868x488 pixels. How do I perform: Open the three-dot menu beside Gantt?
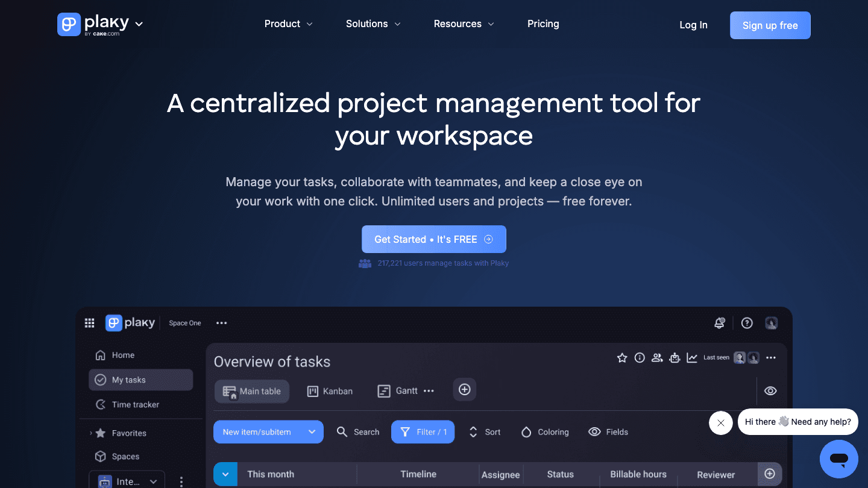click(x=429, y=391)
